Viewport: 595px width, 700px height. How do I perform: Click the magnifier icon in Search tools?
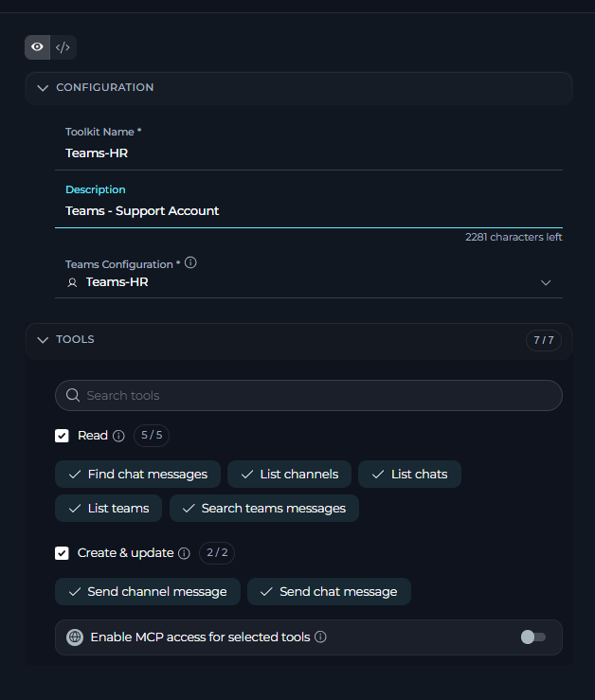[73, 395]
